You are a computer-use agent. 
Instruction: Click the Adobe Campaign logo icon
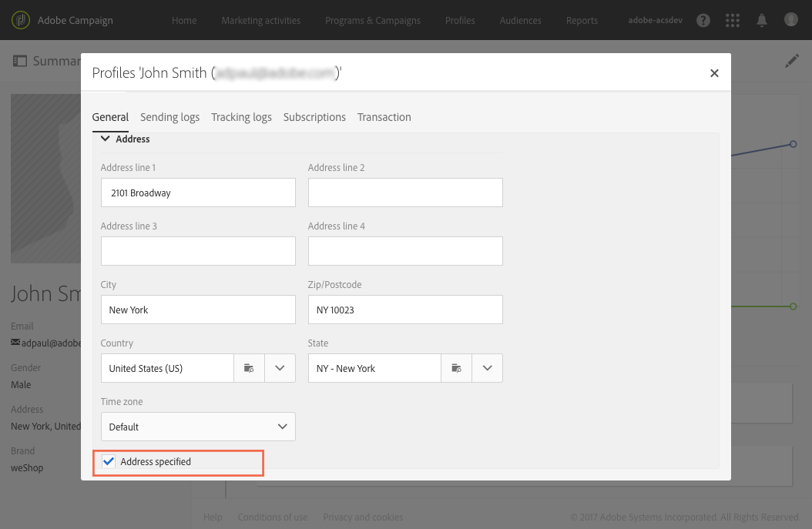click(x=21, y=20)
